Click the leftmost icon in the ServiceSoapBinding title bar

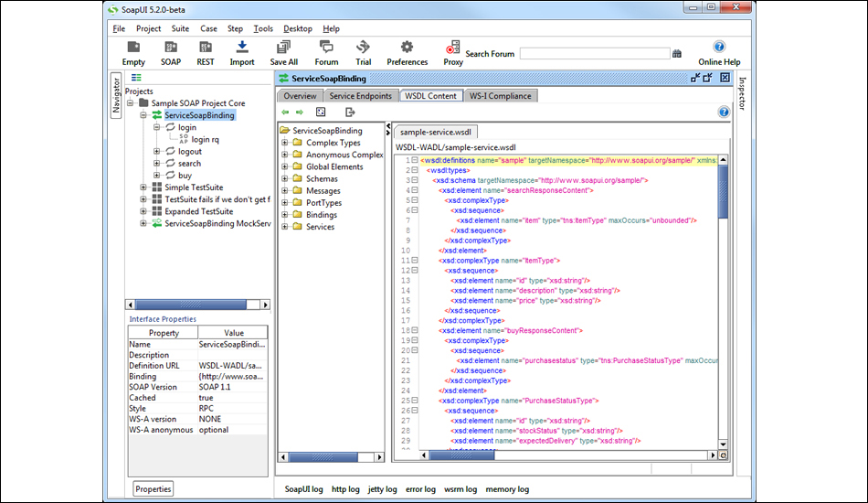coord(694,78)
